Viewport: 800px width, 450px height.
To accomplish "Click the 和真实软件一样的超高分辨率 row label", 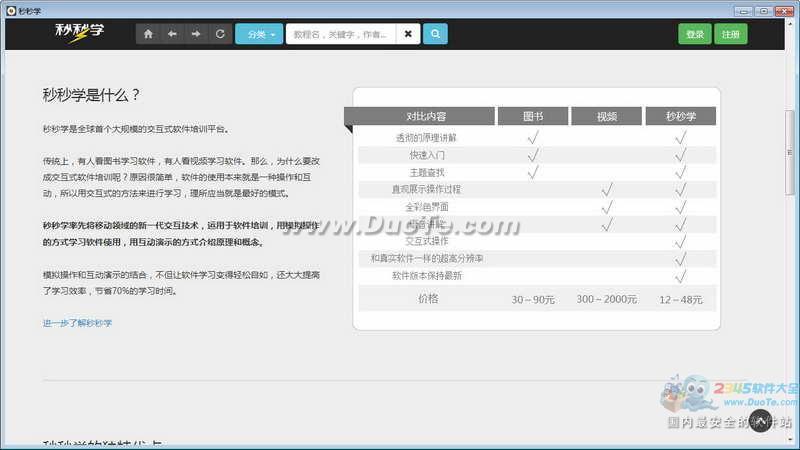I will (x=427, y=259).
